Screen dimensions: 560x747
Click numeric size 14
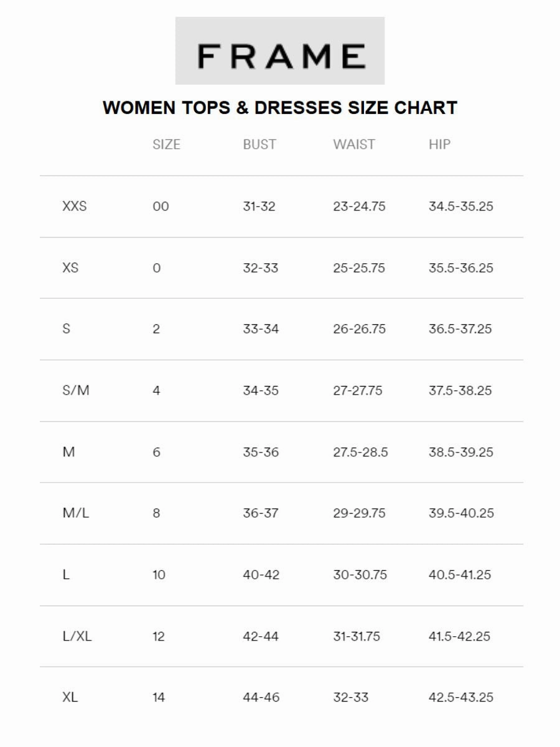[159, 697]
